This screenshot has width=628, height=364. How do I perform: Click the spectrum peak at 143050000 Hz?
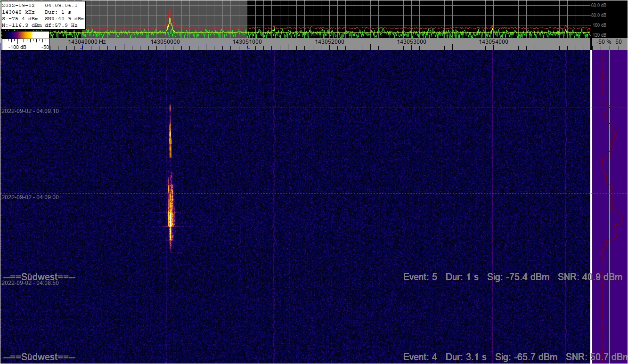point(170,21)
